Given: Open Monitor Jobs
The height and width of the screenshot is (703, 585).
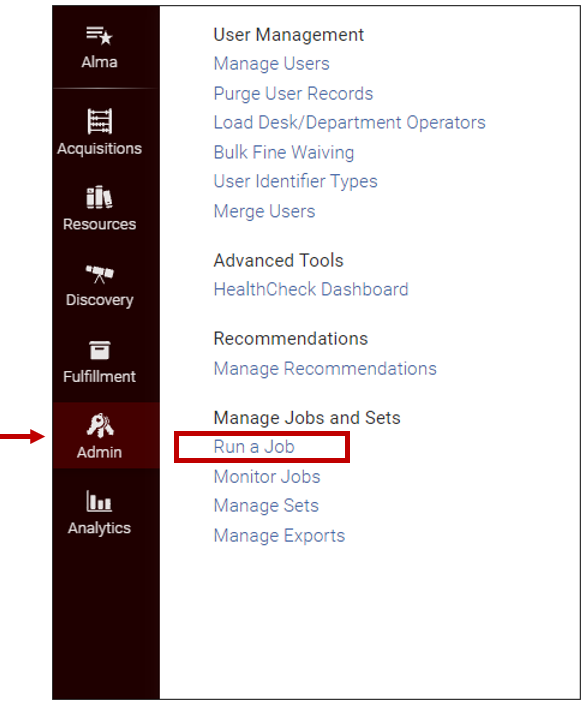Looking at the screenshot, I should (267, 477).
